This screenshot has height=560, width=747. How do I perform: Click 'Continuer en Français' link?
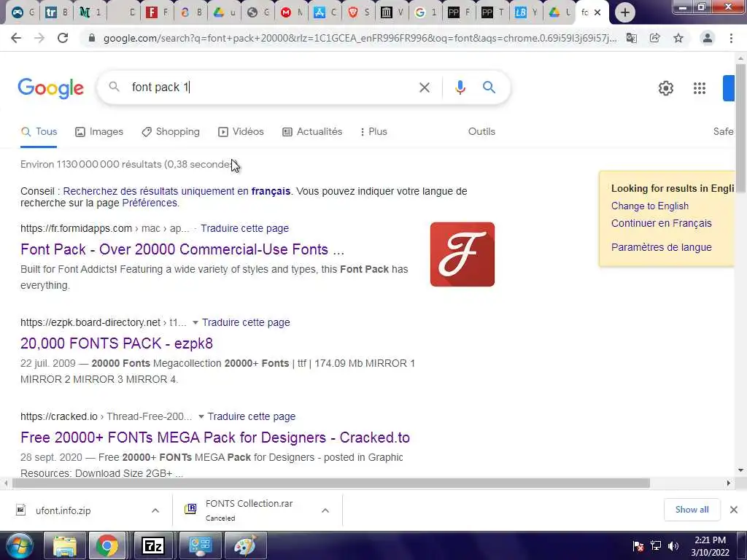tap(661, 223)
